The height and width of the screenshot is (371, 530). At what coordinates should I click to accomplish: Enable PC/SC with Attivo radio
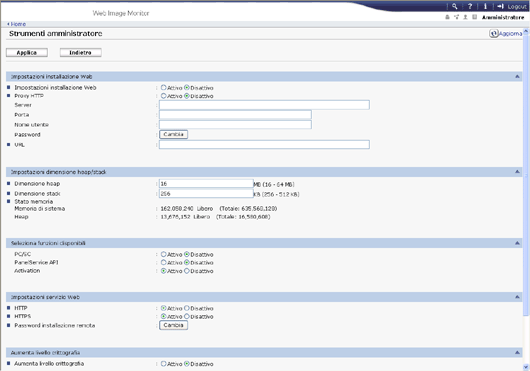pyautogui.click(x=164, y=254)
